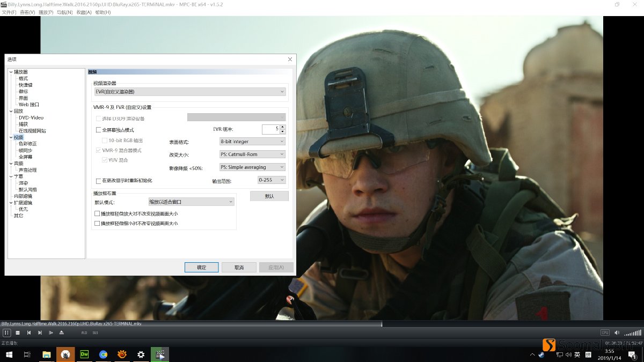The image size is (644, 362).
Task: Enable 在更改显示时重新初始化 option
Action: tap(98, 181)
